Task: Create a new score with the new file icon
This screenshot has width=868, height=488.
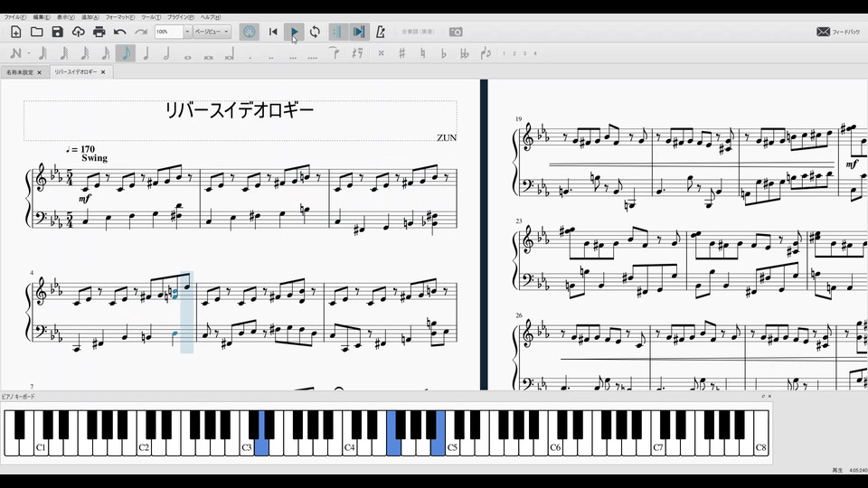Action: point(15,33)
